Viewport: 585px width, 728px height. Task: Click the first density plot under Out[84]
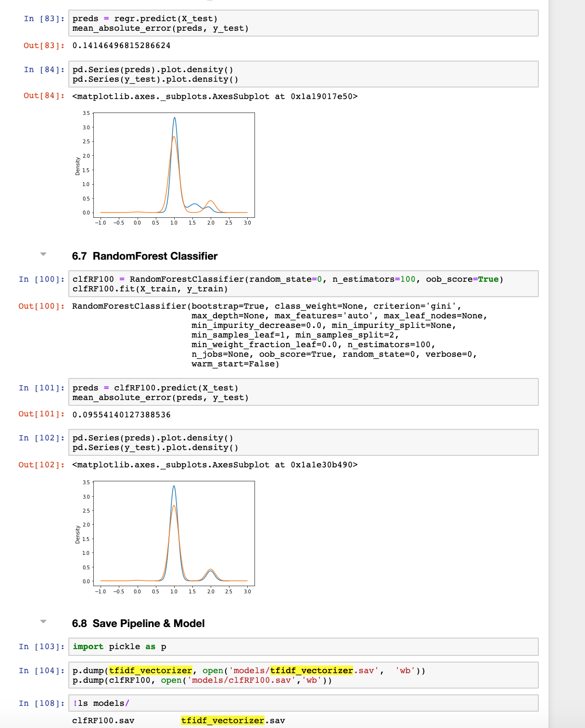click(x=165, y=168)
